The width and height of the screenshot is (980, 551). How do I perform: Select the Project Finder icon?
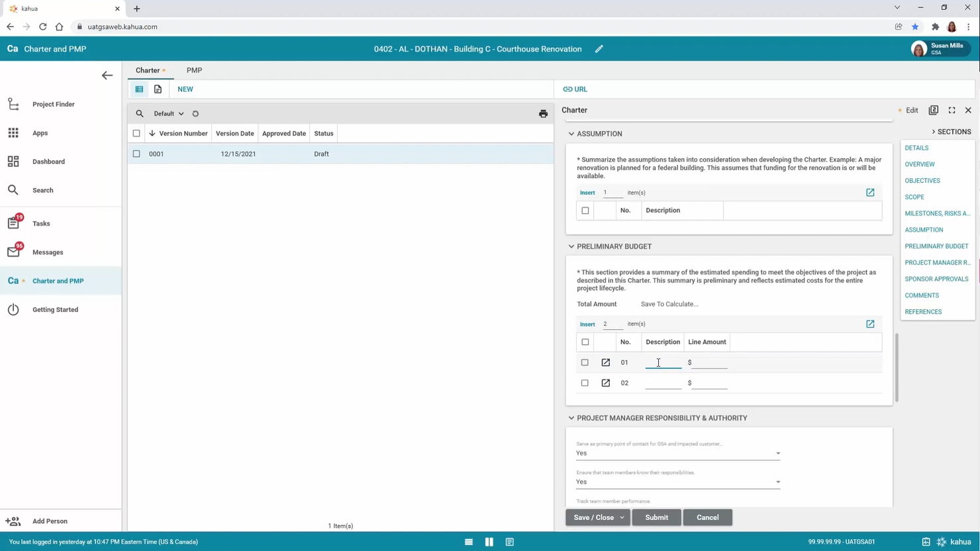(13, 104)
